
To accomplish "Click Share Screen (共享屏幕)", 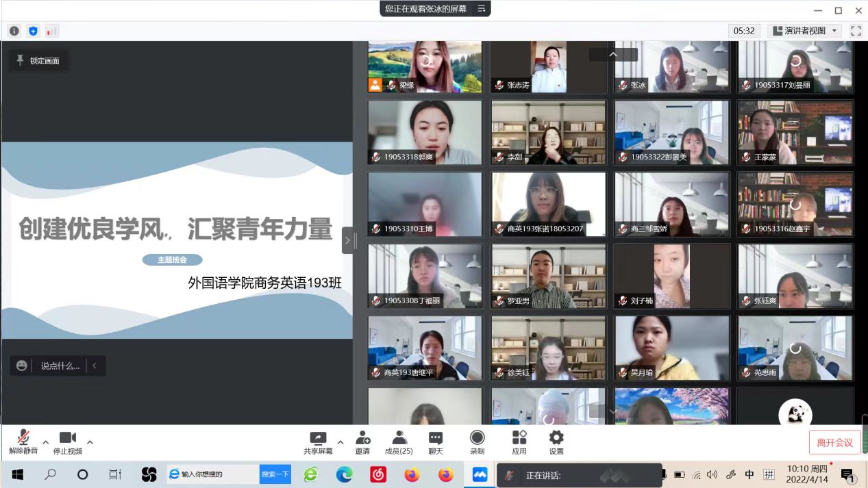I will [318, 442].
